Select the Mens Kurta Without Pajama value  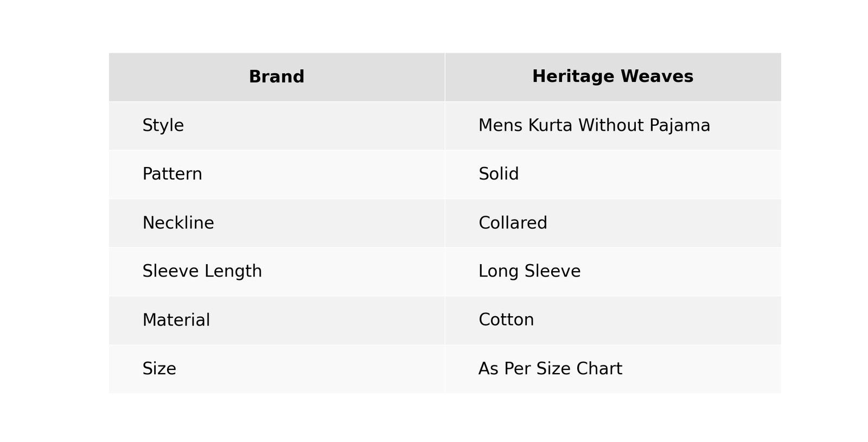(x=593, y=125)
